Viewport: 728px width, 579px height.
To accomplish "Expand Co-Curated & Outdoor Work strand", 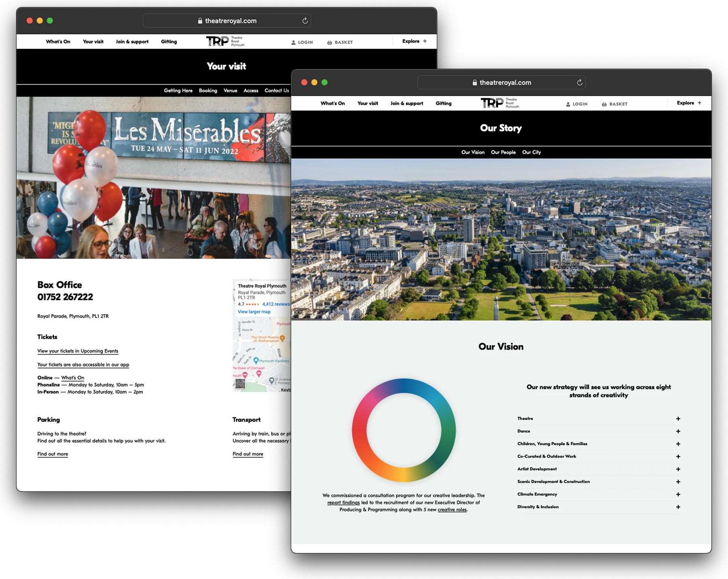I will coord(599,456).
